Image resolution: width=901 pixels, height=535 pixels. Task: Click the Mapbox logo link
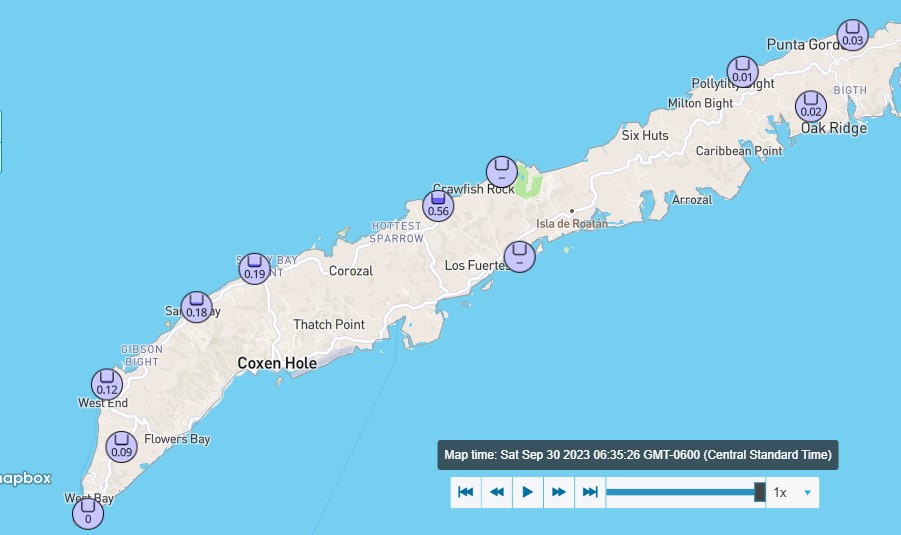click(26, 479)
